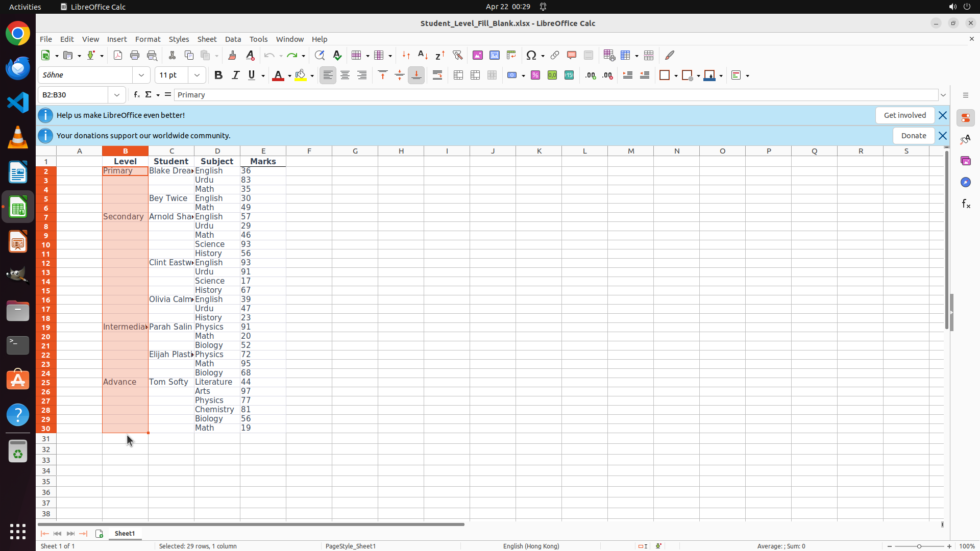Viewport: 980px width, 551px height.
Task: Click Format as Percent icon
Action: coord(535,76)
